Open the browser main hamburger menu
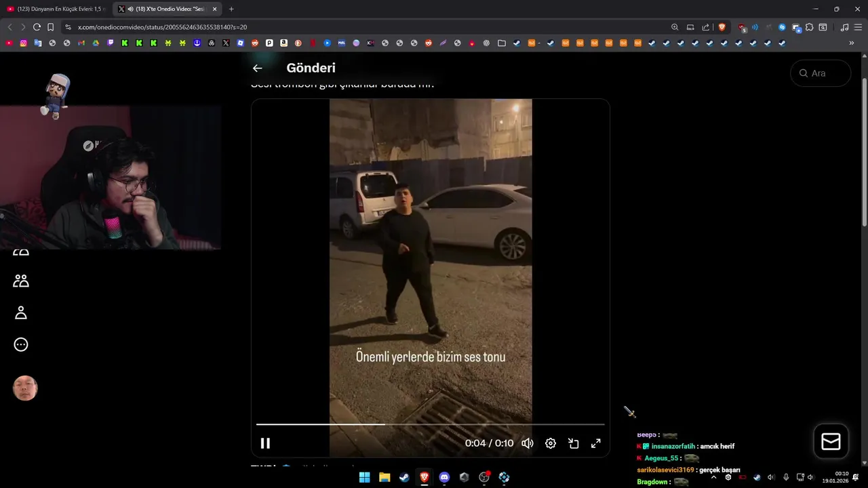 click(x=858, y=27)
